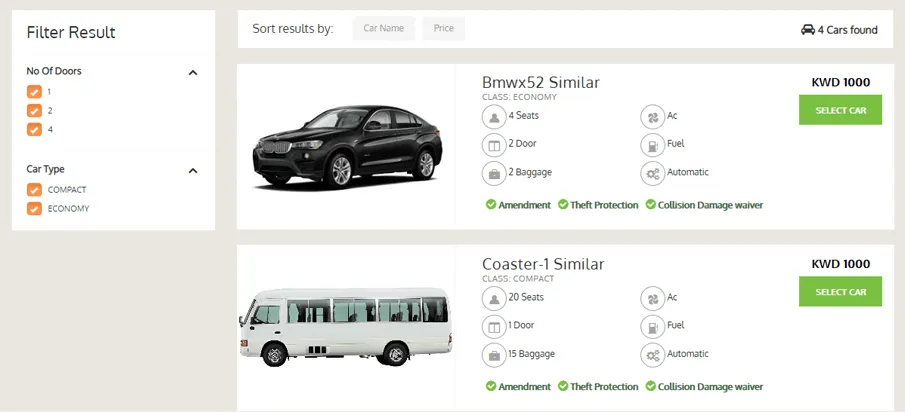Click the seats icon for Coaster-1
Screen dimensions: 905x412
pyautogui.click(x=493, y=298)
